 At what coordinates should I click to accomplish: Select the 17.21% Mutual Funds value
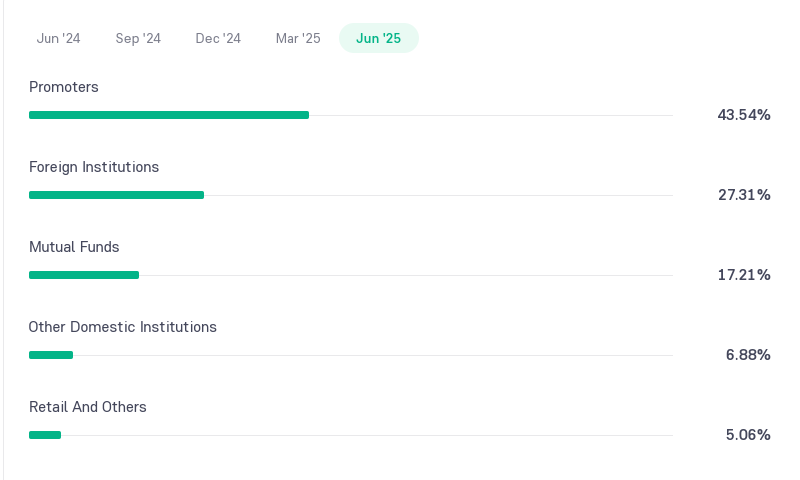(744, 275)
